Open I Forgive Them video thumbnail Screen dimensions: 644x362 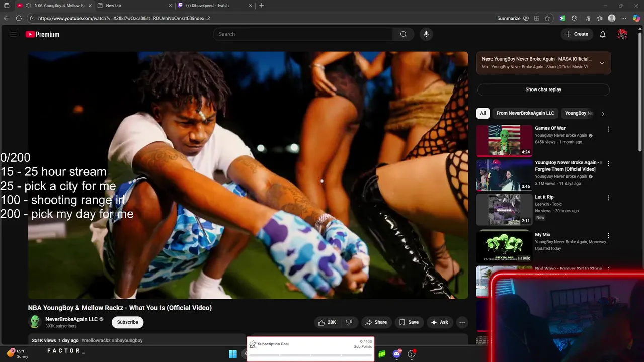tap(504, 175)
